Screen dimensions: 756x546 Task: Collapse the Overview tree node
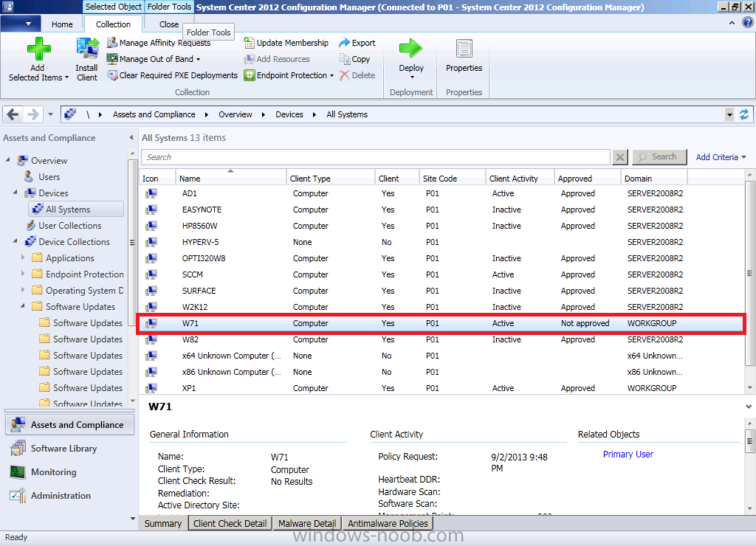point(8,159)
